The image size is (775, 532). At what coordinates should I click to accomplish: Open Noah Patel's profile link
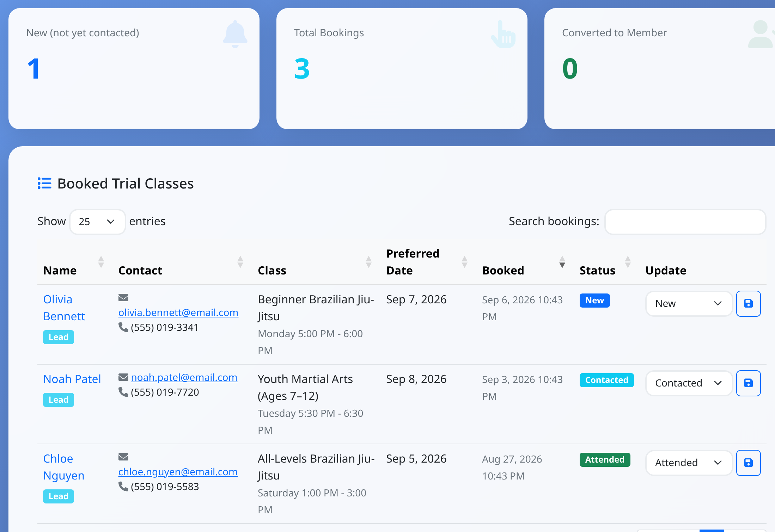pyautogui.click(x=72, y=379)
